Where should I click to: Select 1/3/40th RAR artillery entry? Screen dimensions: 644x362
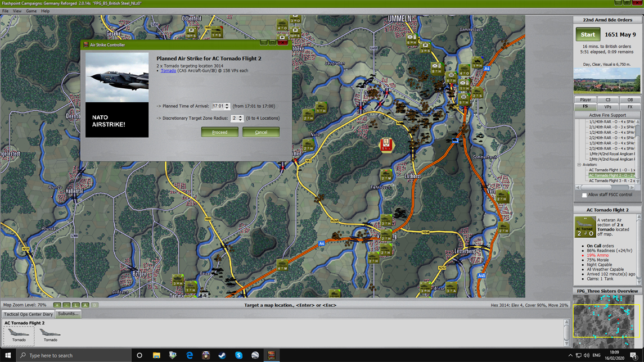click(x=611, y=143)
